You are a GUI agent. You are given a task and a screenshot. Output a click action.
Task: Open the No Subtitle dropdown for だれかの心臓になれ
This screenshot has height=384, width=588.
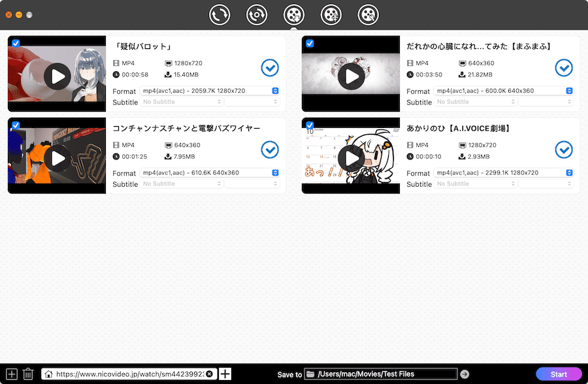pyautogui.click(x=476, y=102)
